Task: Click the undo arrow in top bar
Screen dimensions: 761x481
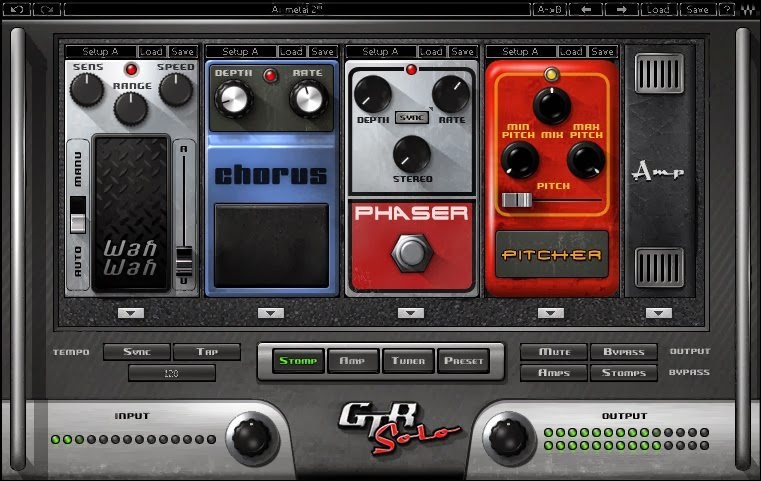Action: [17, 9]
